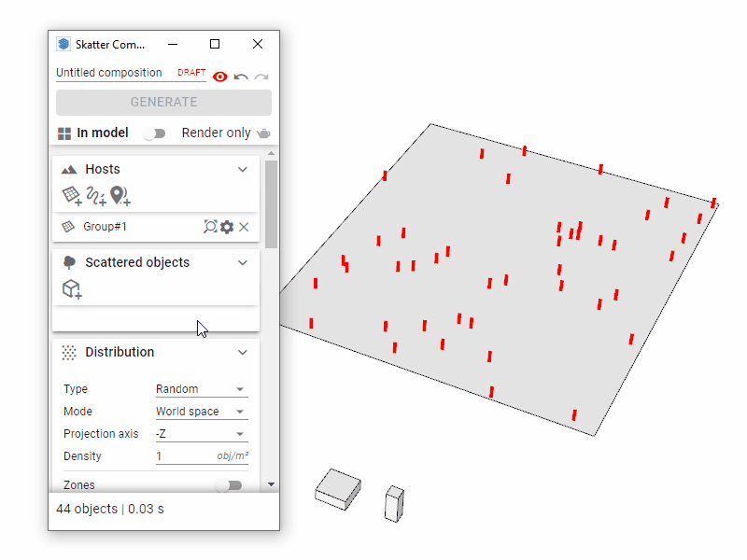The image size is (747, 560).
Task: Redo the last action
Action: (x=261, y=77)
